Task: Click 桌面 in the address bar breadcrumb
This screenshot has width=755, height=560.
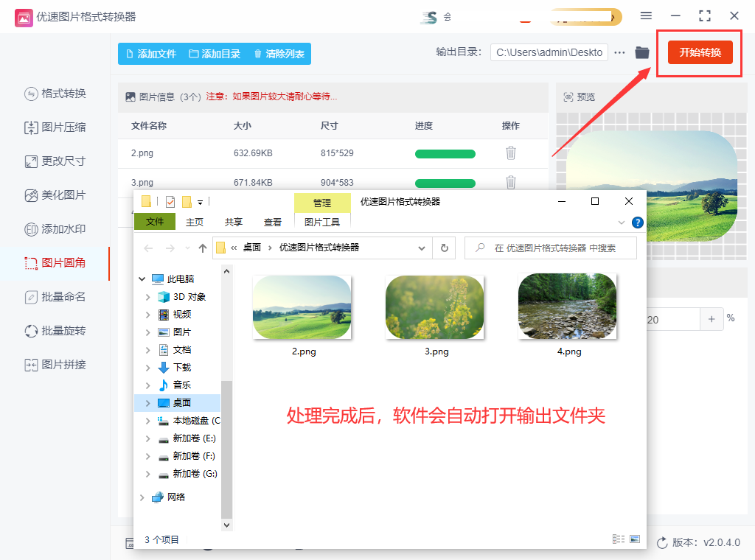Action: (x=252, y=248)
